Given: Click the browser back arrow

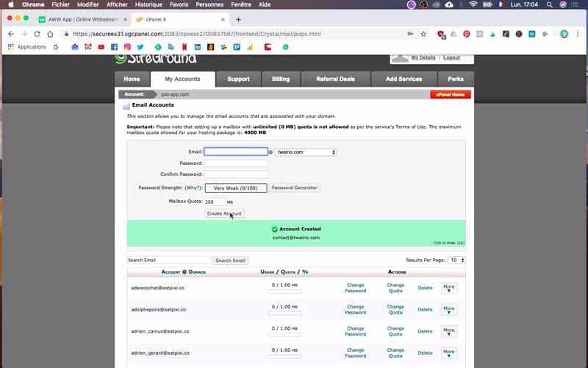Looking at the screenshot, I should click(11, 34).
